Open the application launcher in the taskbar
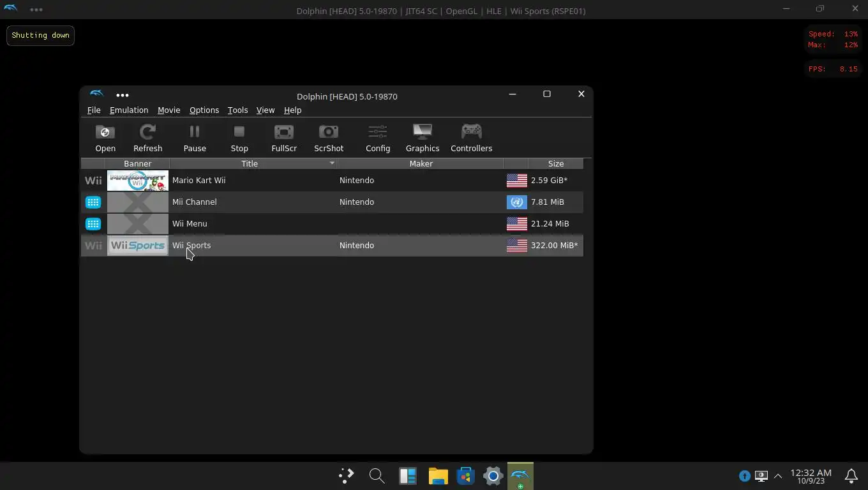 tap(346, 476)
